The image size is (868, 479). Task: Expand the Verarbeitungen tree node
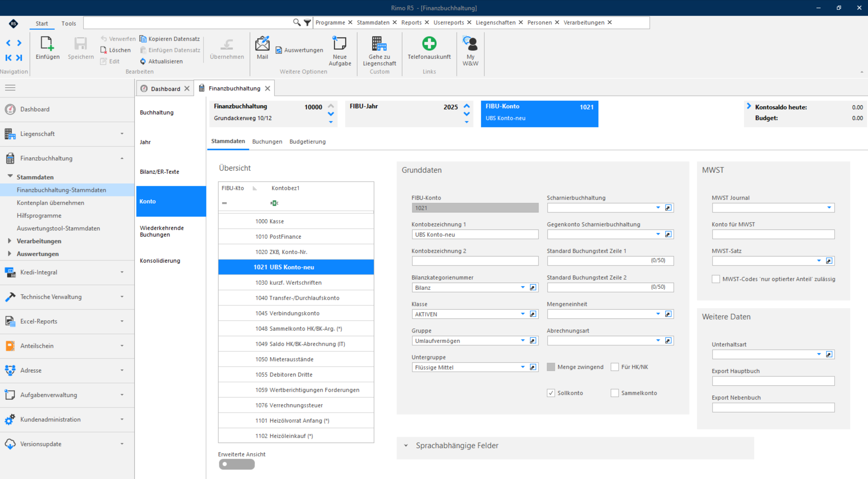pos(10,241)
